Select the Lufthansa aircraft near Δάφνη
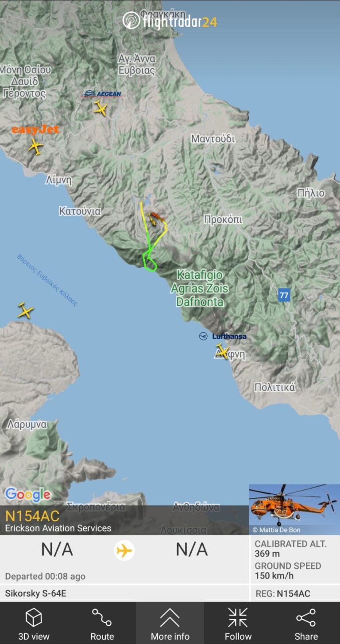Viewport: 340px width, 644px height. pyautogui.click(x=223, y=351)
